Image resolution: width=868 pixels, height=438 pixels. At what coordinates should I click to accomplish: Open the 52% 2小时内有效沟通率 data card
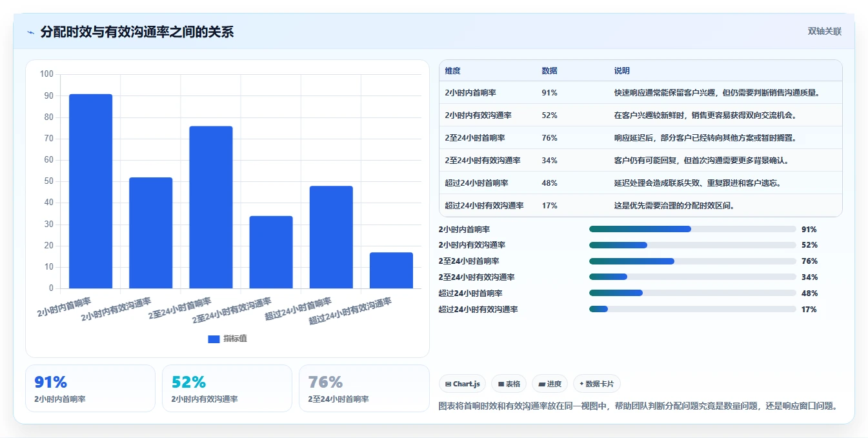[227, 388]
